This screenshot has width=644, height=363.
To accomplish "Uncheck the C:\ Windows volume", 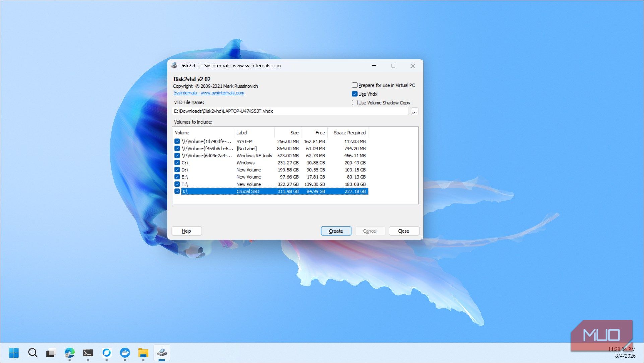I will 177,163.
